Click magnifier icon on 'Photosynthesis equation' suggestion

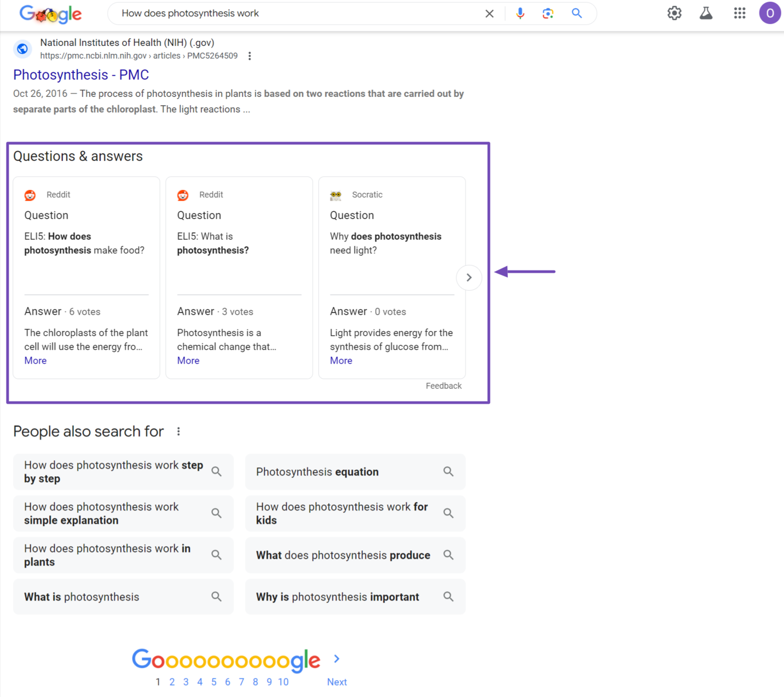click(x=449, y=472)
